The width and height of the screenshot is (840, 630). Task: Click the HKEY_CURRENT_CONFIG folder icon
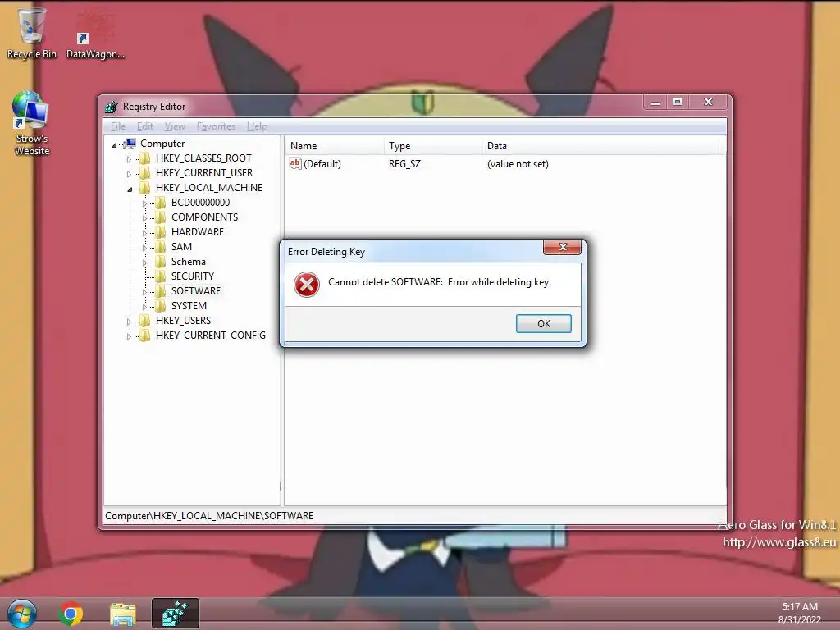(x=144, y=335)
